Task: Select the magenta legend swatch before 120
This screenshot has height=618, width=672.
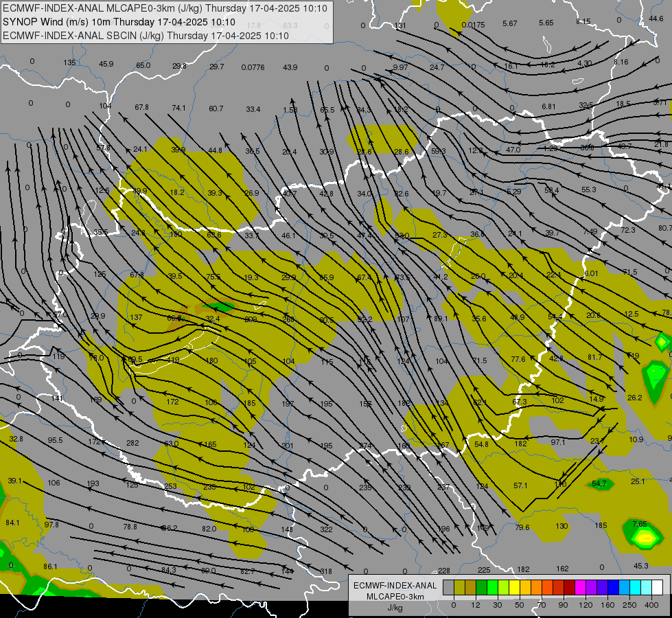Action: 580,588
